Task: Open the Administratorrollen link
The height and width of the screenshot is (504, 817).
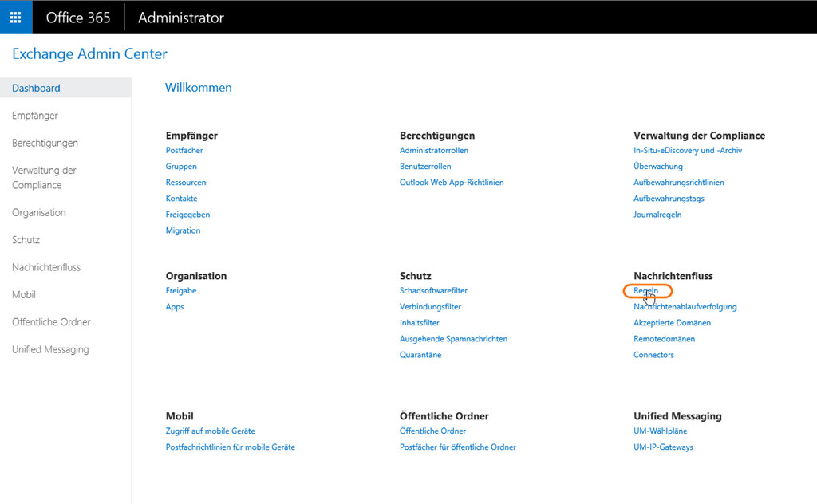Action: (x=433, y=151)
